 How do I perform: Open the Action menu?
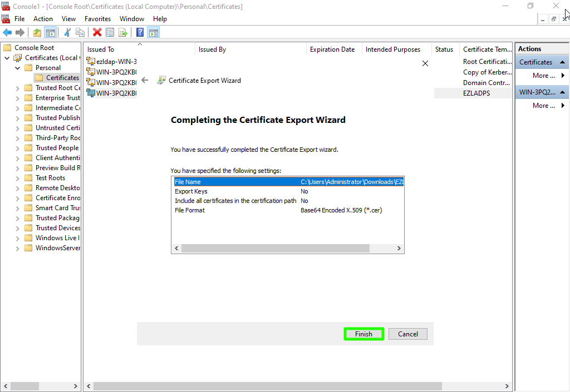[x=43, y=19]
